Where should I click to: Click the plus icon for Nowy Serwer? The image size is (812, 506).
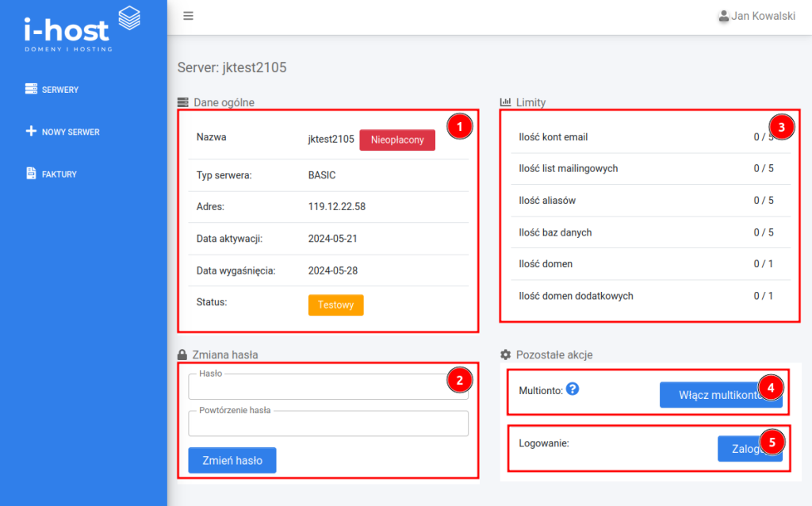31,132
